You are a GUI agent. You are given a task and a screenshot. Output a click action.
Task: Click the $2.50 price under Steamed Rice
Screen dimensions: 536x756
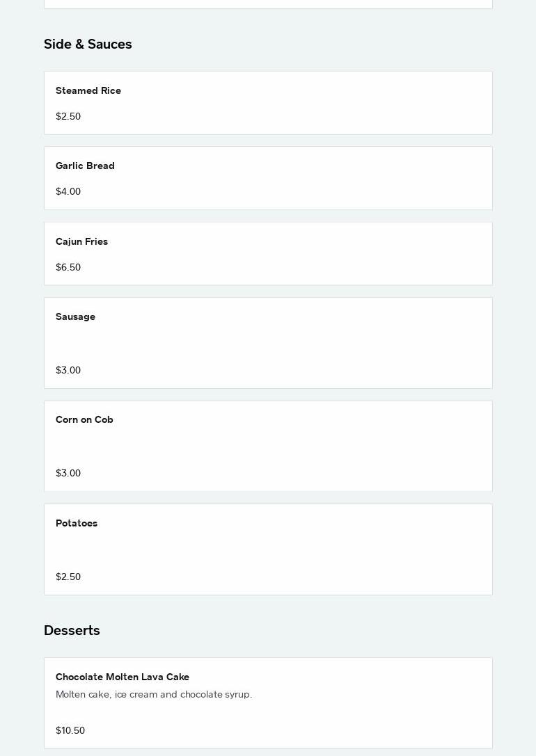68,117
